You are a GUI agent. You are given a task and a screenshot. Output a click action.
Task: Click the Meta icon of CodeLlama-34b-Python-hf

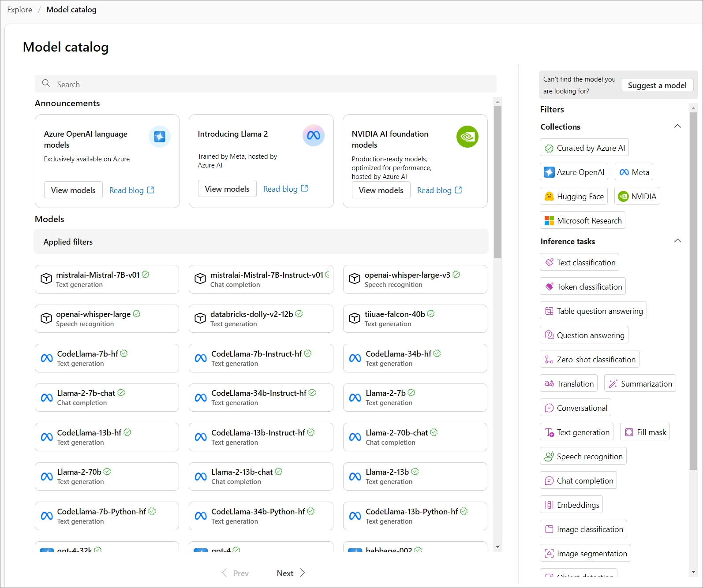pos(201,516)
